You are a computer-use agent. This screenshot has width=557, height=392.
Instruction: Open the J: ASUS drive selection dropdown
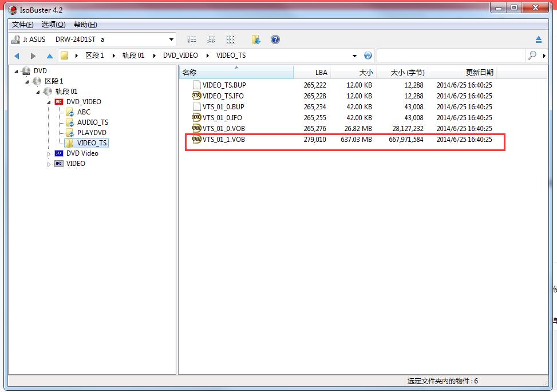click(171, 39)
